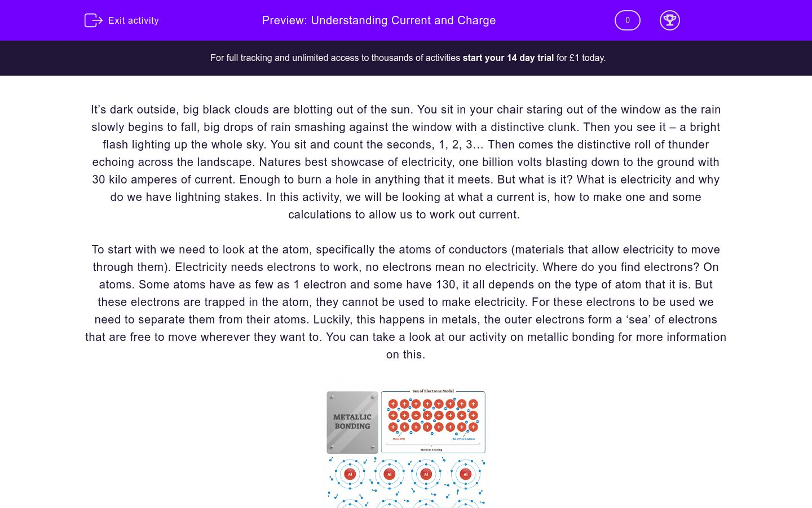This screenshot has width=812, height=508.
Task: Open the trophy achievements icon
Action: click(x=670, y=20)
